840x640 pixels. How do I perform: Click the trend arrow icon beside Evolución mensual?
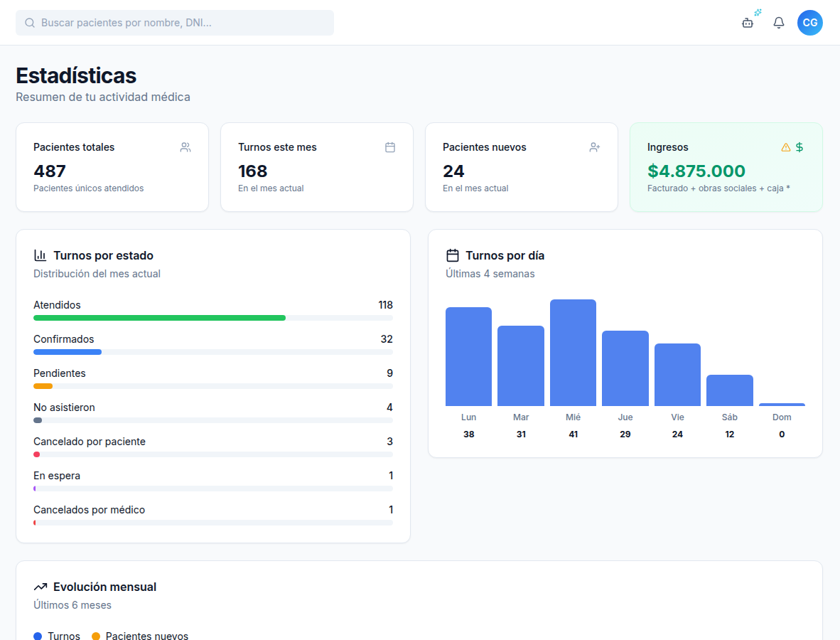tap(41, 587)
